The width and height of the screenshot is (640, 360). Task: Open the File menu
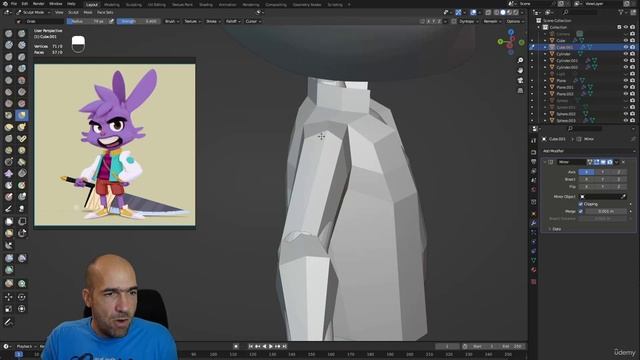coord(14,4)
